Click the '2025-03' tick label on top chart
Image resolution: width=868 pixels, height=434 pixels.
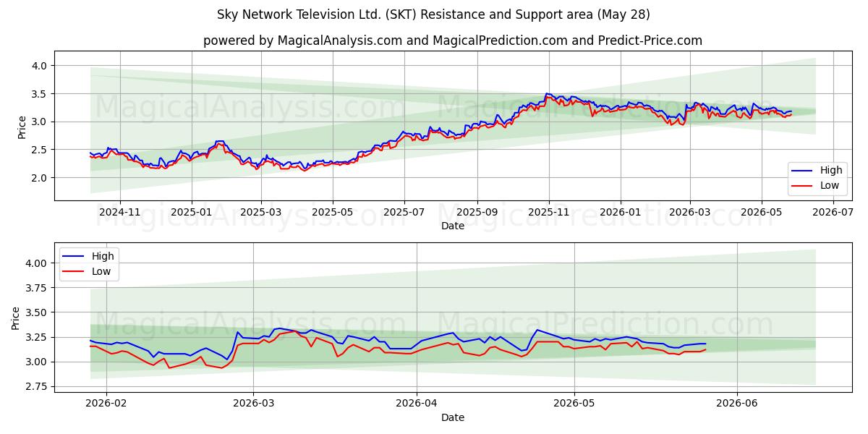pos(261,212)
